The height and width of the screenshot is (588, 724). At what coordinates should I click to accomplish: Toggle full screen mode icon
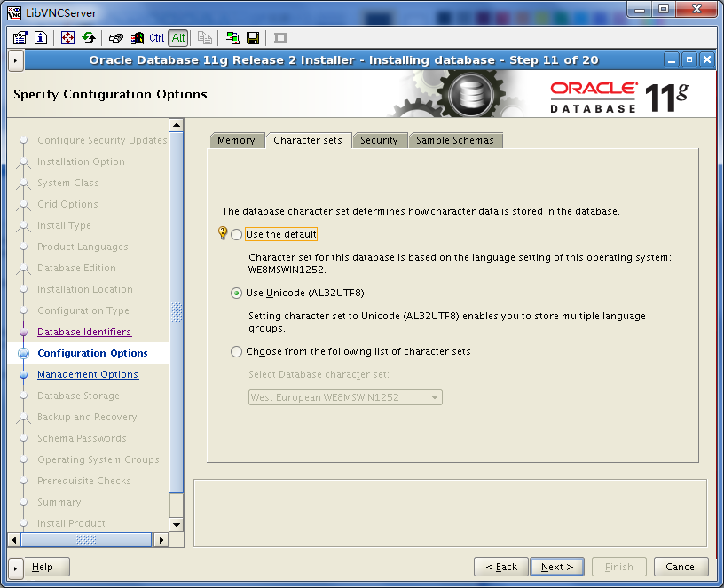click(67, 38)
